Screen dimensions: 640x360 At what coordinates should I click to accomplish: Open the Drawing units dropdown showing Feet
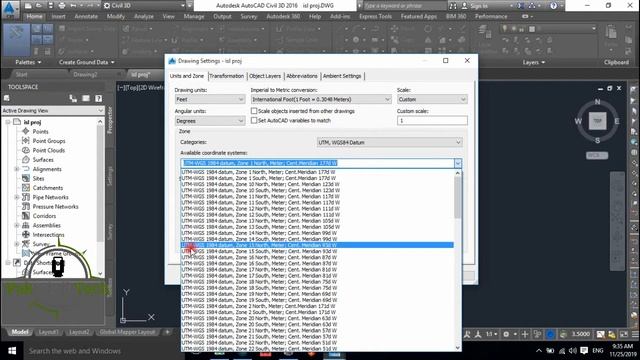click(x=210, y=99)
